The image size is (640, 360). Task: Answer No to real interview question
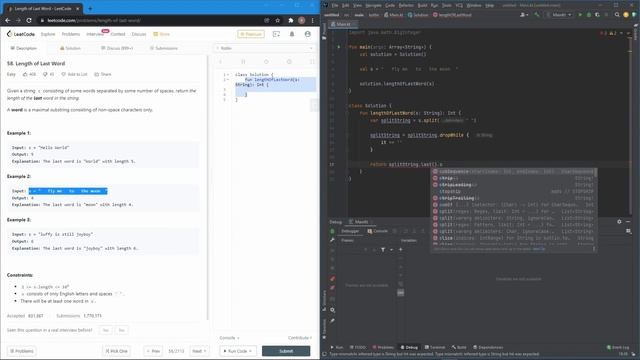[x=121, y=330]
